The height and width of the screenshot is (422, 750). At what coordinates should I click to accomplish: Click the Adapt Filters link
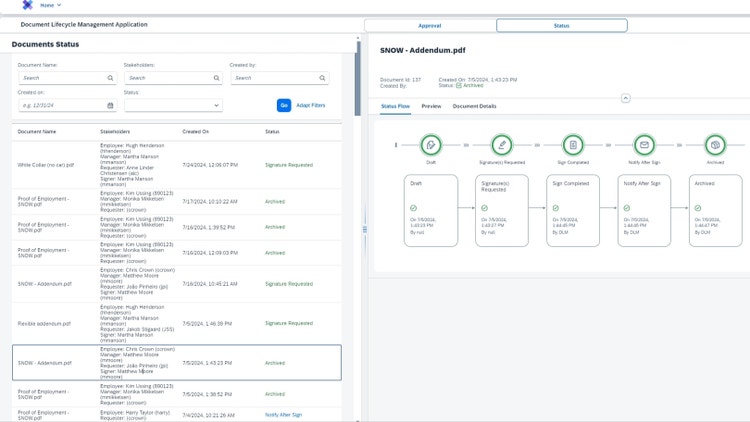[310, 105]
